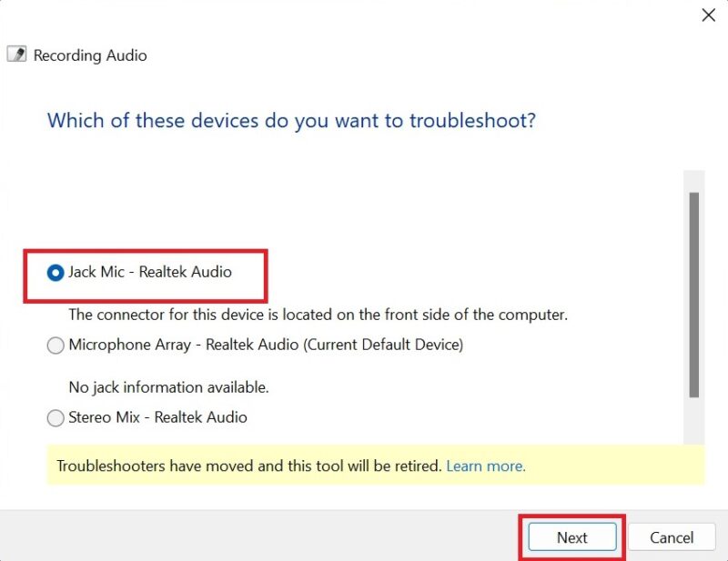The image size is (728, 561).
Task: Click the yellow retirement notice banner
Action: pyautogui.click(x=364, y=466)
